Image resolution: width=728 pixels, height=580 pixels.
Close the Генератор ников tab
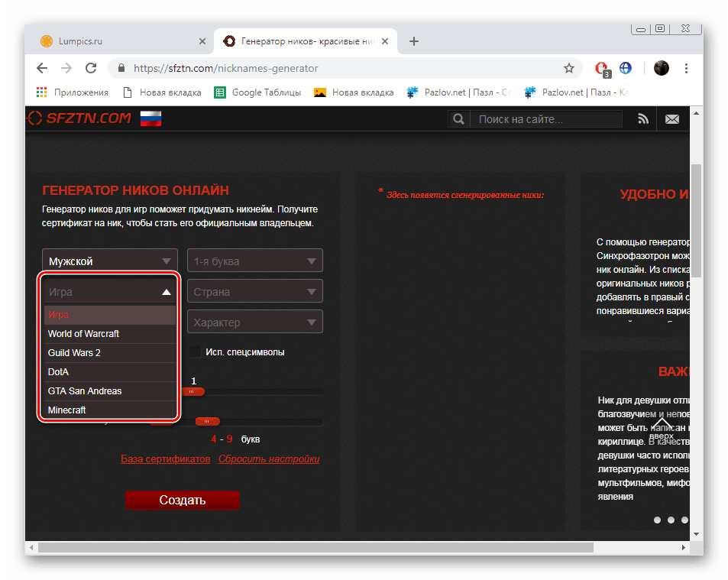point(385,41)
